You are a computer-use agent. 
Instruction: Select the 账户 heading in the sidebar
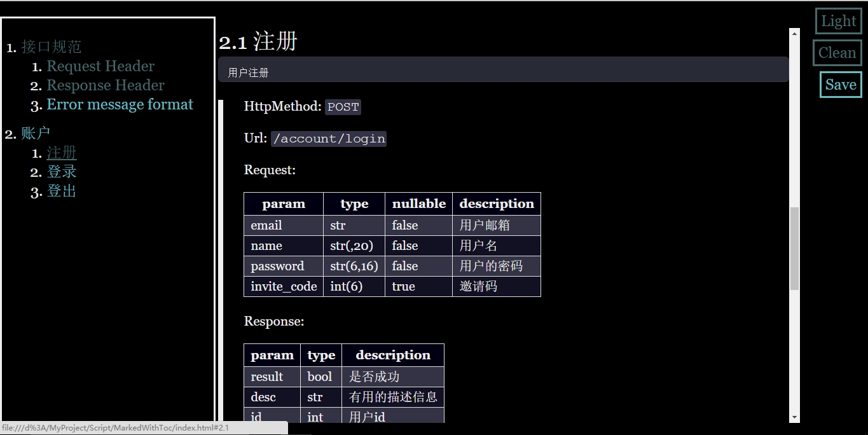(x=36, y=133)
